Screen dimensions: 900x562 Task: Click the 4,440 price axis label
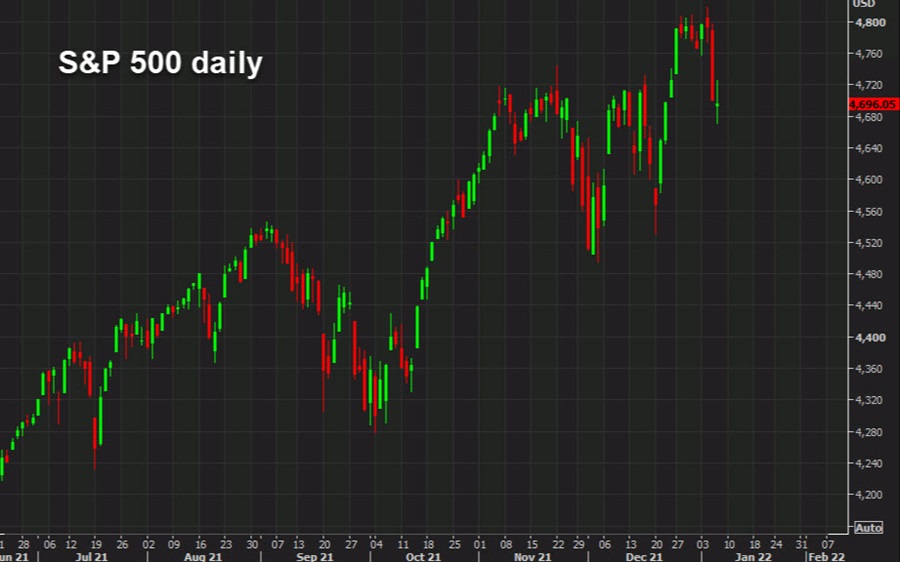(x=870, y=306)
